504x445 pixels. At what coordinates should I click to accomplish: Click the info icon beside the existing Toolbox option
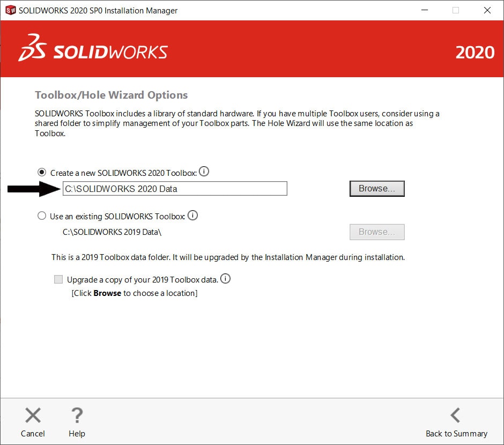pos(193,214)
